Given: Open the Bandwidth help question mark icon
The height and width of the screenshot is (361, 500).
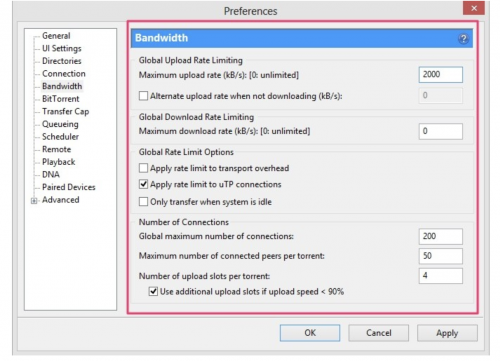Looking at the screenshot, I should 463,39.
